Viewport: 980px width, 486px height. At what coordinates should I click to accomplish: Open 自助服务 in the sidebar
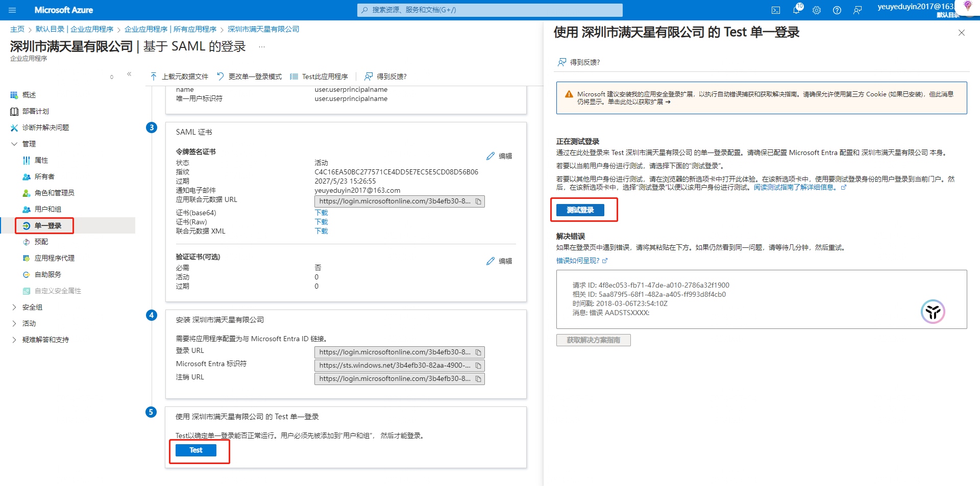[x=48, y=274]
